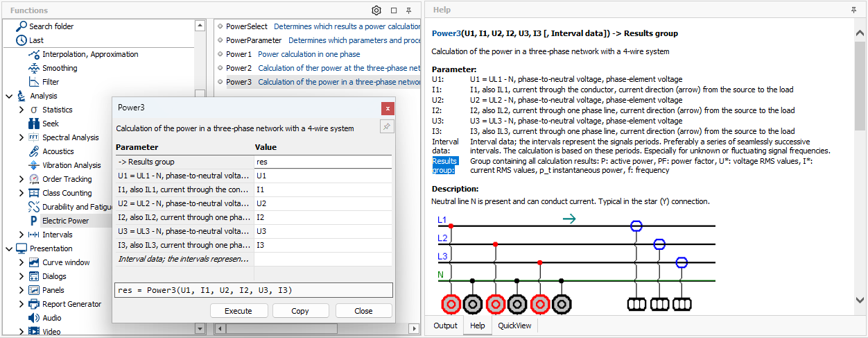868x338 pixels.
Task: Open the Filter function category
Action: point(51,82)
